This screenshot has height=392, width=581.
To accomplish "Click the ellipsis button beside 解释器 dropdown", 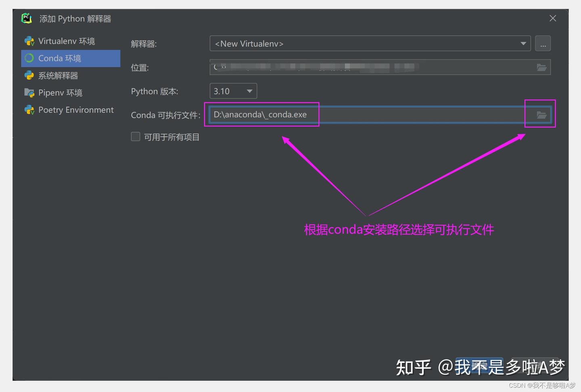I will pyautogui.click(x=543, y=44).
